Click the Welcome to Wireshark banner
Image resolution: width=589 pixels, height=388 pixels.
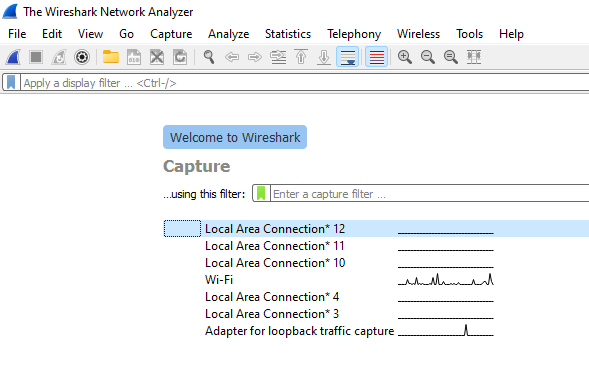pyautogui.click(x=235, y=137)
